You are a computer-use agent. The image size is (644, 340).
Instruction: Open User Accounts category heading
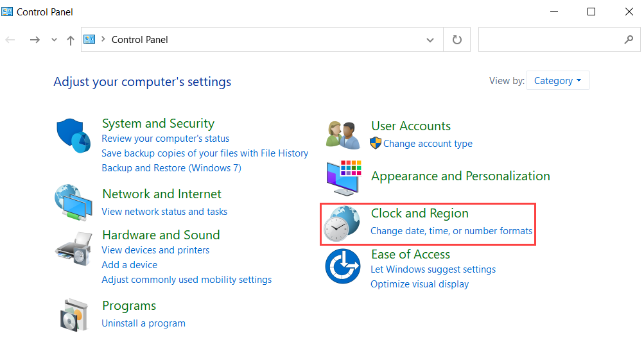click(411, 126)
